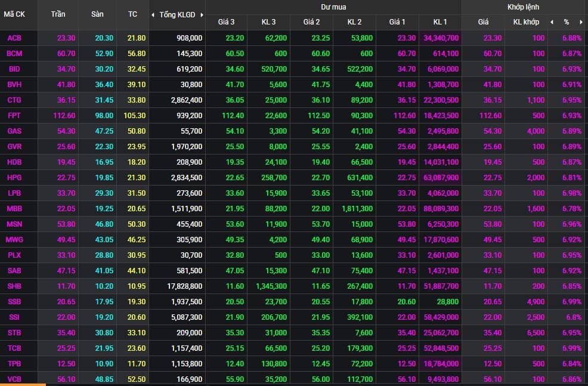
Task: Open the BVH stock symbol
Action: click(x=14, y=85)
